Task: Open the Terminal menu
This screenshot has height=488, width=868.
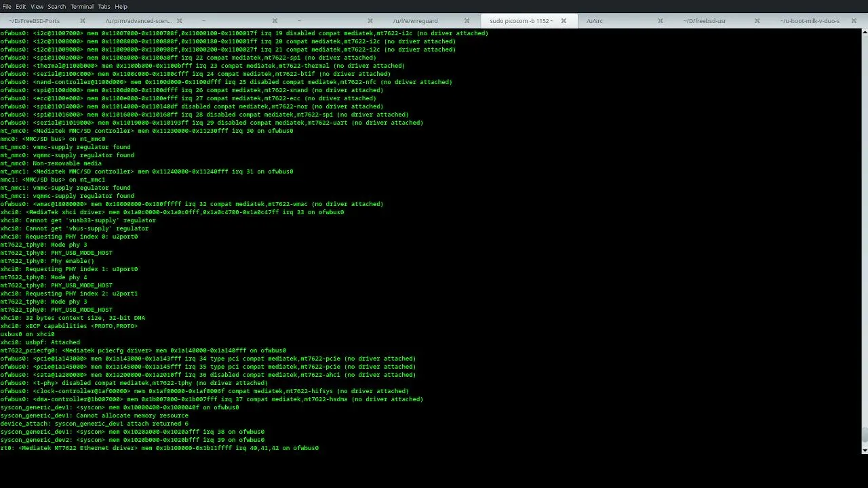Action: 82,6
